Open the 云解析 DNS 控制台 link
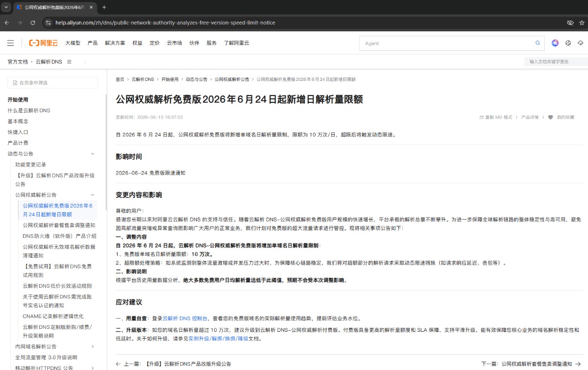Image resolution: width=588 pixels, height=370 pixels. coord(185,318)
